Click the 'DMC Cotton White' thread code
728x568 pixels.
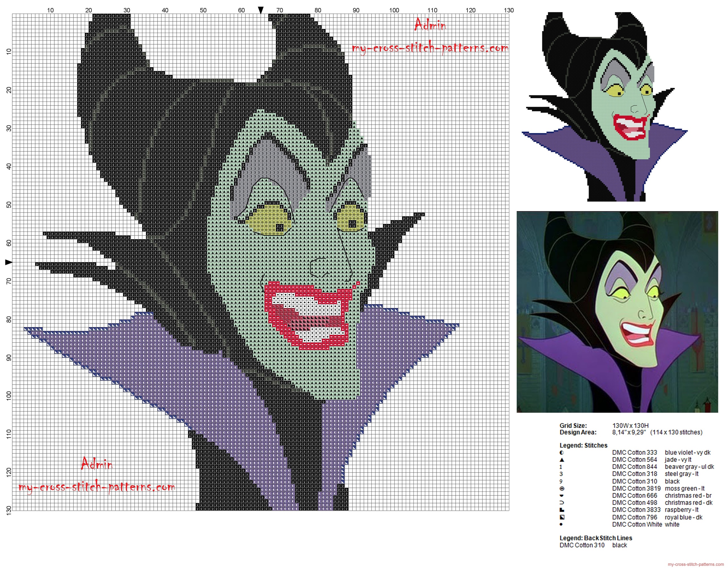click(637, 524)
